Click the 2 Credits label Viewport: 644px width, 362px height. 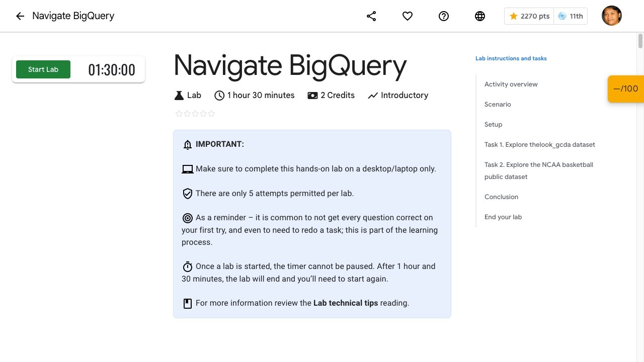[338, 95]
